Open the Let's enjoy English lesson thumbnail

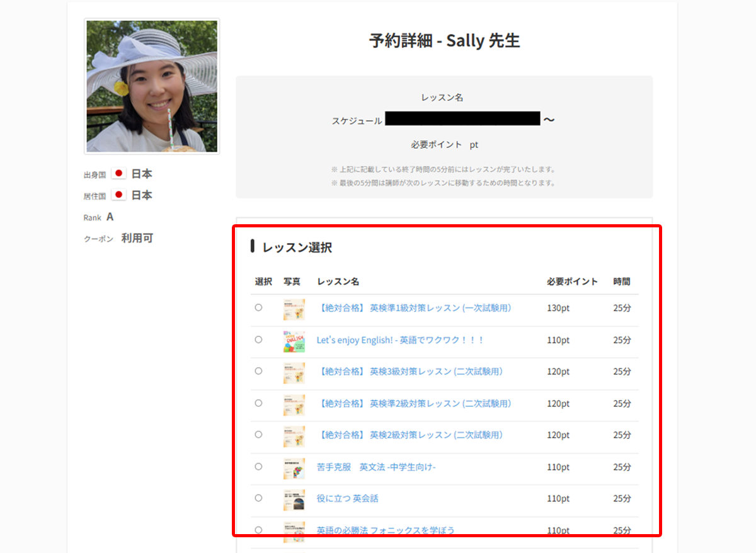[294, 341]
